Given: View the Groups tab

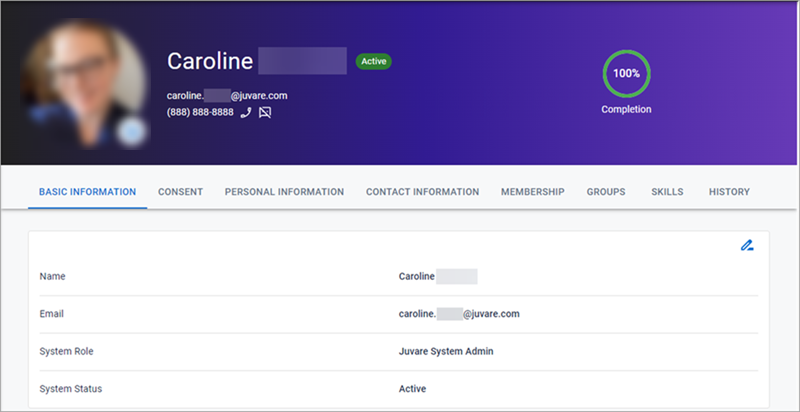Looking at the screenshot, I should (x=606, y=192).
